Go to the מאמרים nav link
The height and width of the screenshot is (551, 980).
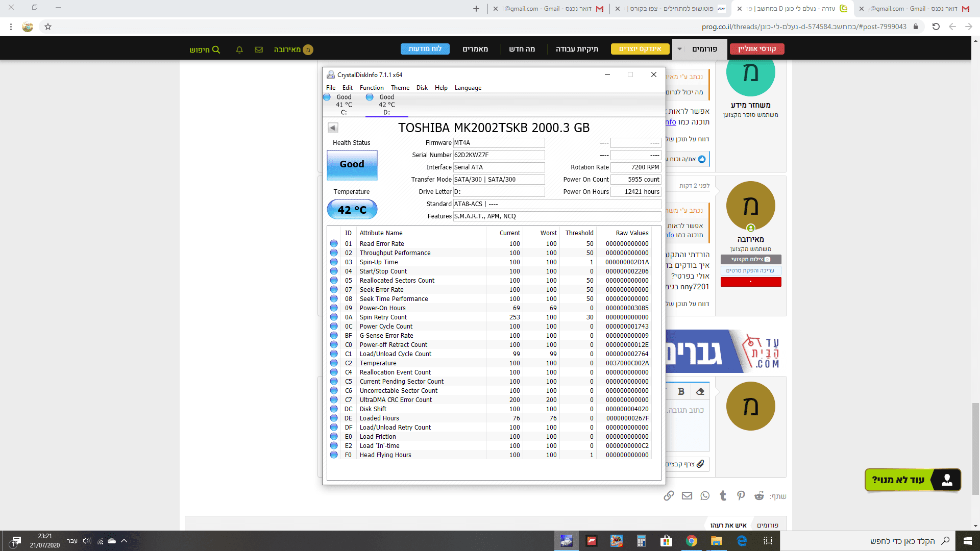point(475,49)
